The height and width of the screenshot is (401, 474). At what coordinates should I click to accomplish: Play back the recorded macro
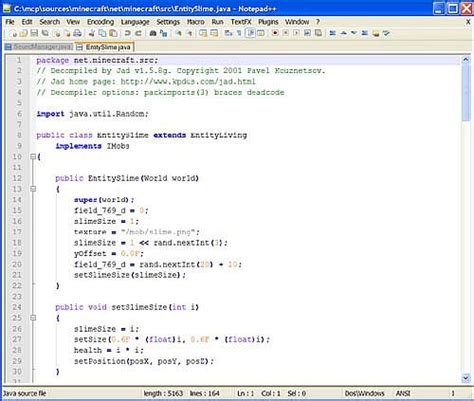296,33
